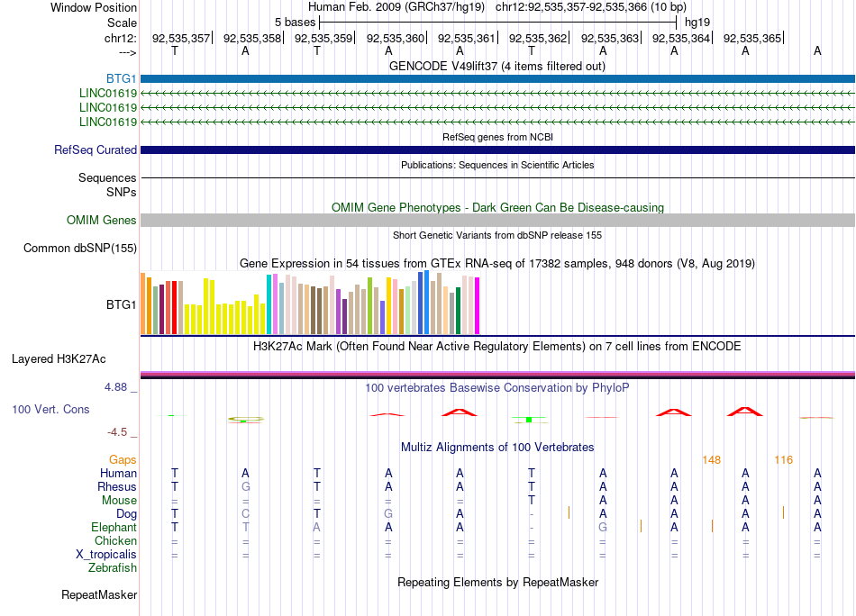Open Short Genetic Variants from dbSNP title
Viewport: 856px width, 616px height.
(497, 235)
